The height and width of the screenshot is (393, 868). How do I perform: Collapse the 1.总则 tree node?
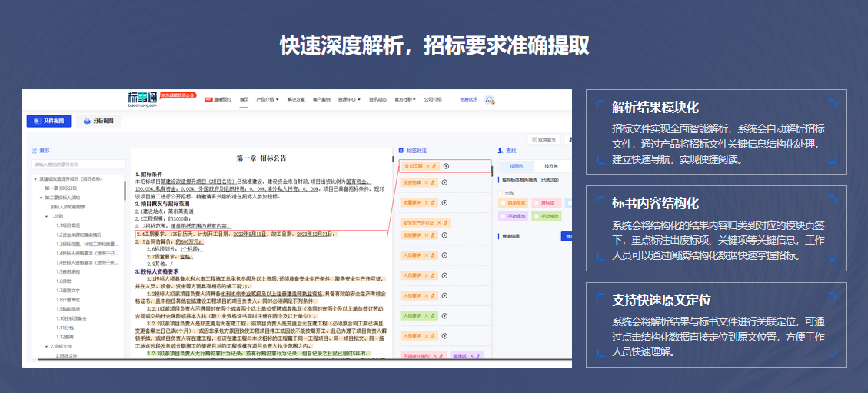[46, 216]
